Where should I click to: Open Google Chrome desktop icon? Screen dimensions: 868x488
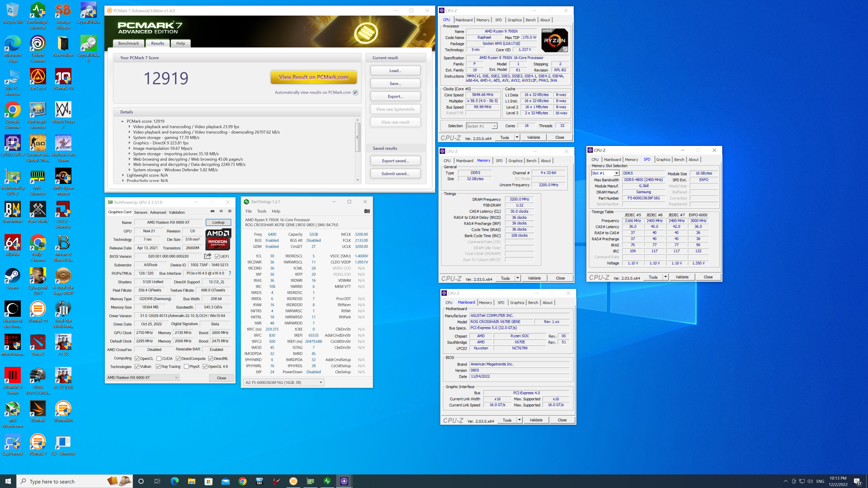pyautogui.click(x=12, y=115)
